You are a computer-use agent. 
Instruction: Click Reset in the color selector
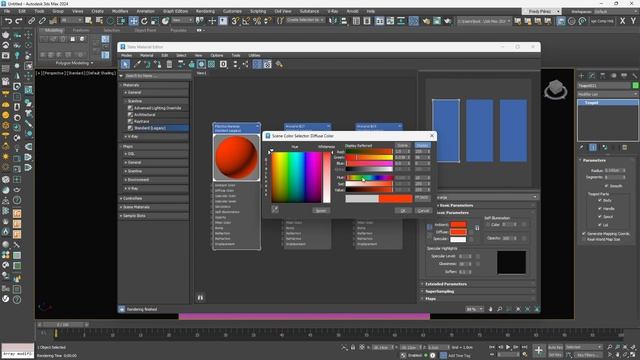pos(321,210)
